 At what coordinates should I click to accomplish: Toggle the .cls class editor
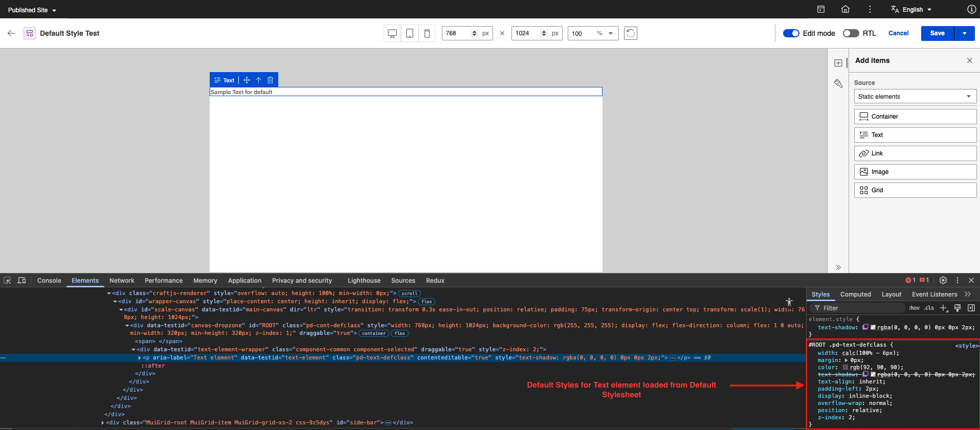point(929,308)
